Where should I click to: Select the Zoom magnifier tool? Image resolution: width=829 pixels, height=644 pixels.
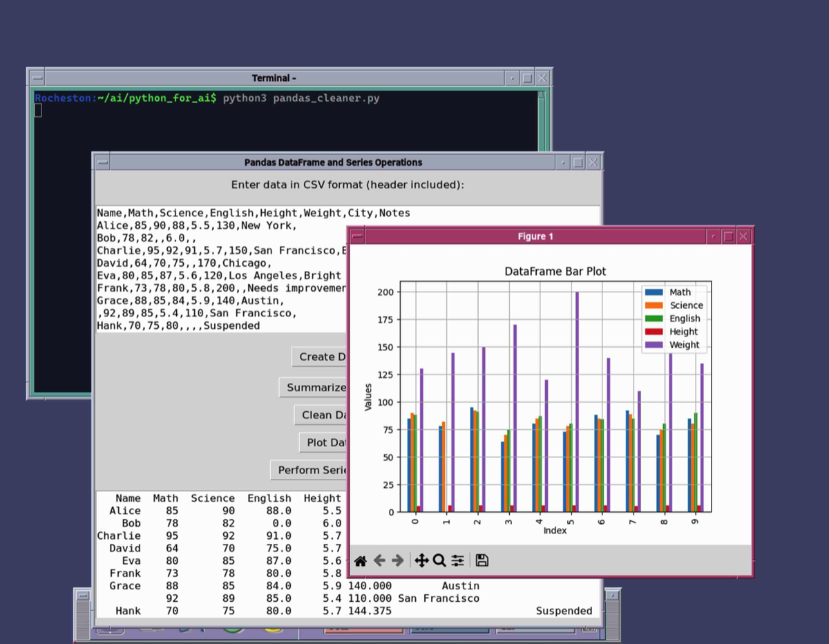tap(439, 560)
